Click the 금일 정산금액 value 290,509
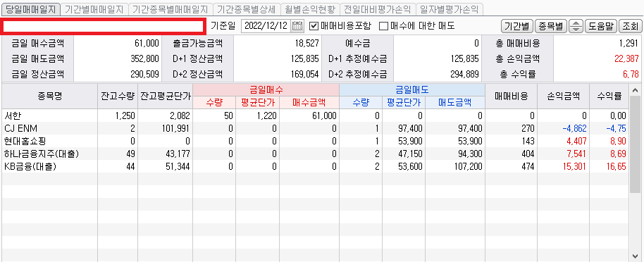 [x=144, y=75]
